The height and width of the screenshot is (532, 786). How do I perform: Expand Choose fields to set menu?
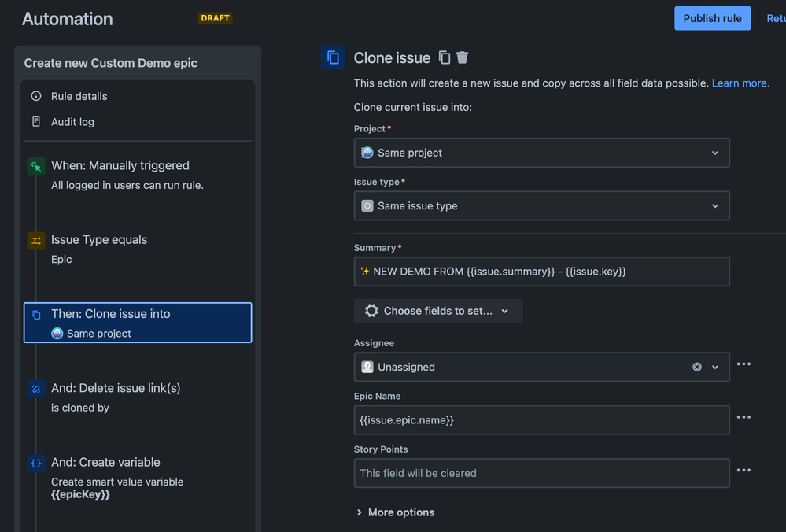(438, 311)
